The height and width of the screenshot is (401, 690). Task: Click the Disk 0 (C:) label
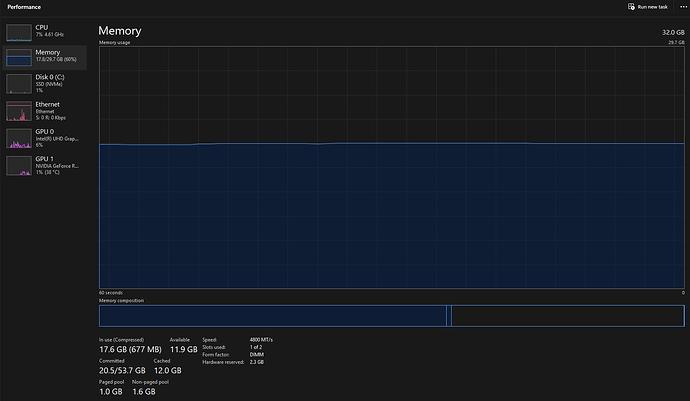click(x=50, y=77)
